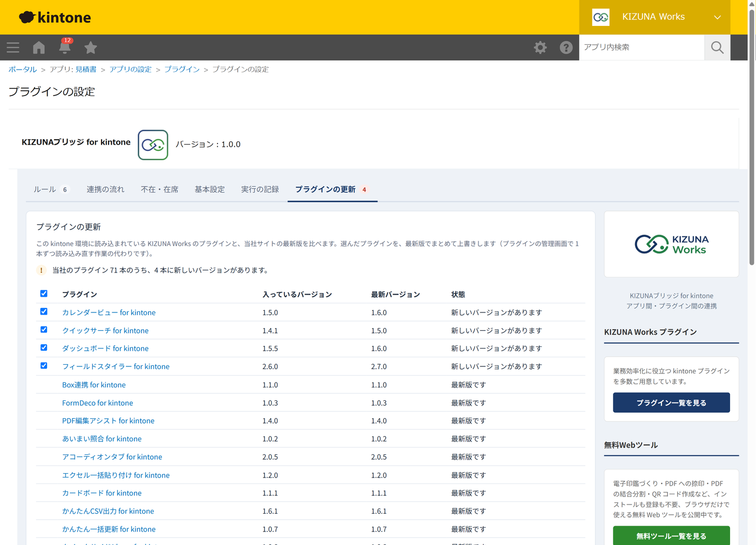Click the ポータル breadcrumb link
The width and height of the screenshot is (756, 545).
tap(23, 70)
